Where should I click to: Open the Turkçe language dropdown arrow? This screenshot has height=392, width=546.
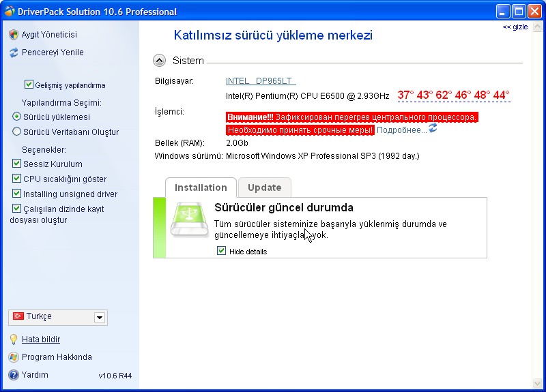point(100,317)
